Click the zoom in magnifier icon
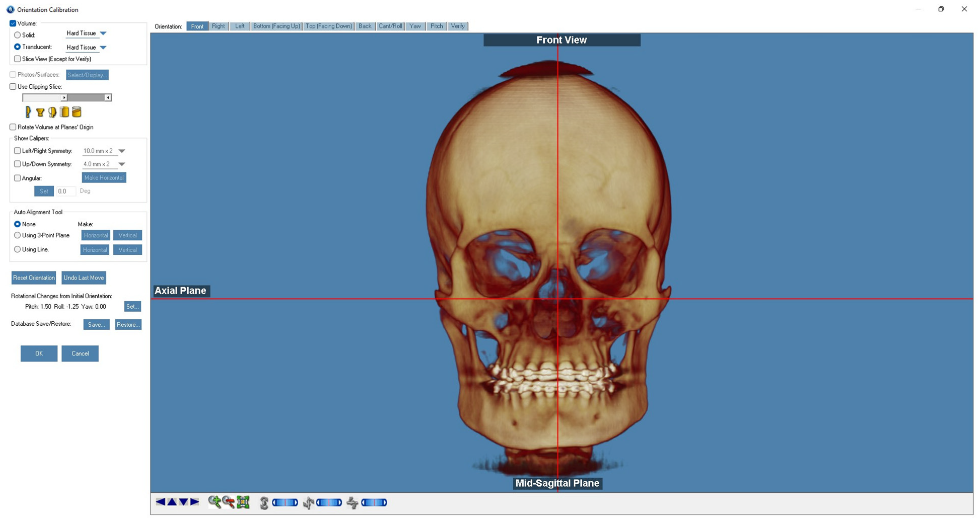 [x=214, y=502]
